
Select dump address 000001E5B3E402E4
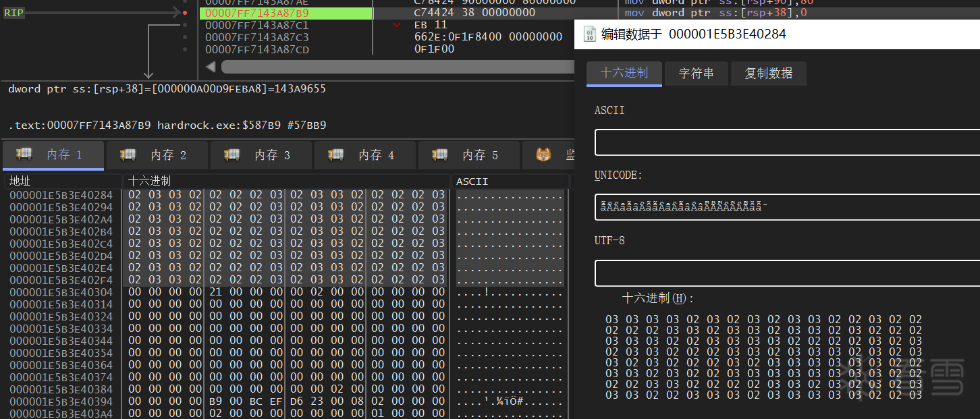(61, 268)
